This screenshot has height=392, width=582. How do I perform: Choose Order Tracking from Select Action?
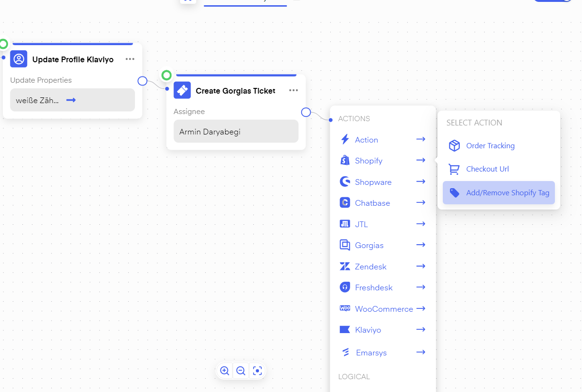[490, 146]
